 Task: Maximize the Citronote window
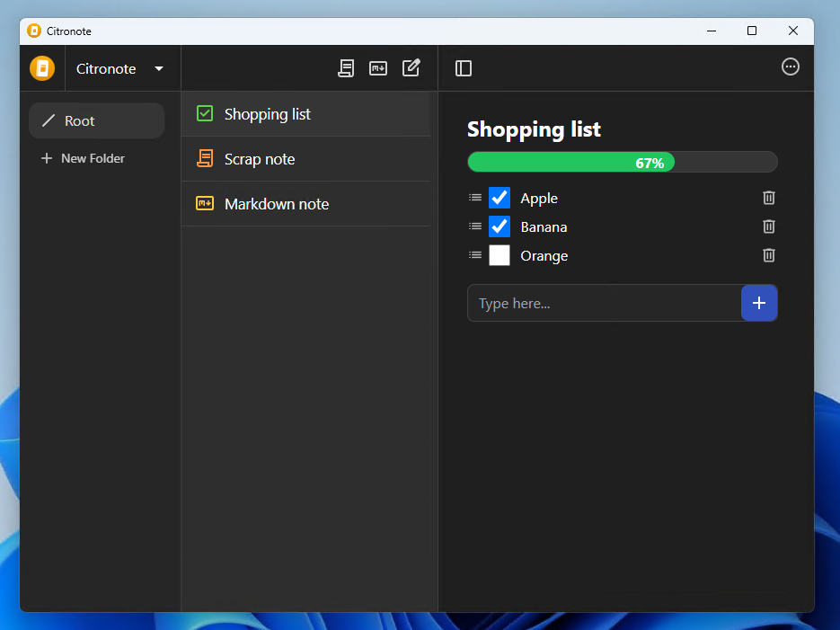pyautogui.click(x=752, y=31)
